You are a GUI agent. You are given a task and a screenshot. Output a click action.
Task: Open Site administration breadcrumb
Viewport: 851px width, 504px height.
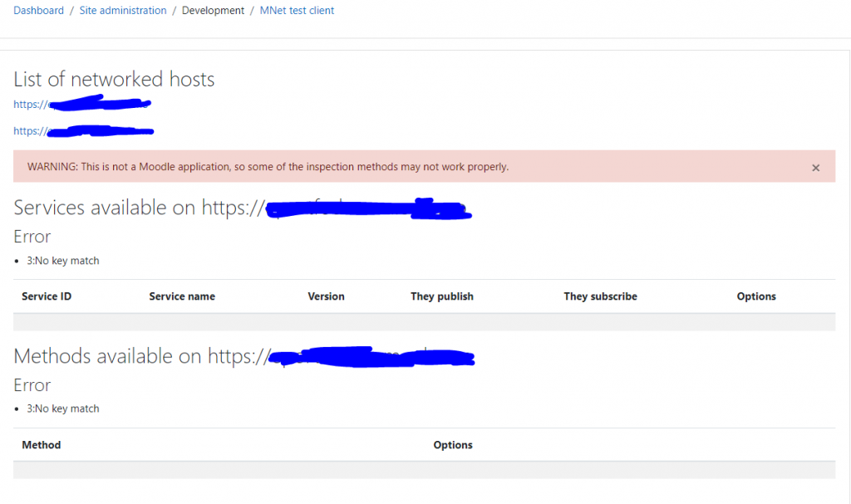coord(123,11)
